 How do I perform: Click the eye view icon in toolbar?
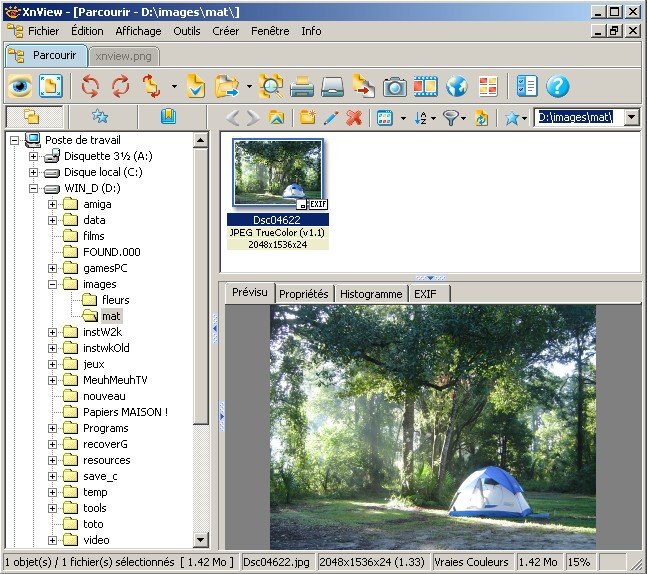pyautogui.click(x=20, y=86)
